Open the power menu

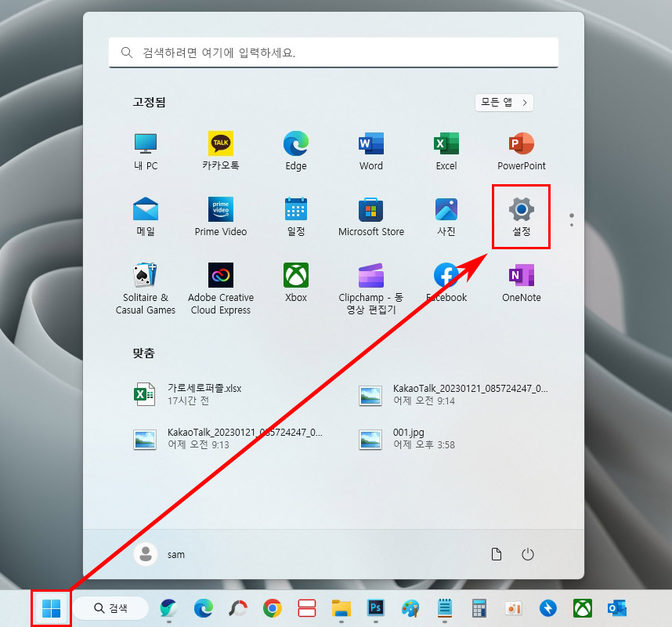[527, 554]
